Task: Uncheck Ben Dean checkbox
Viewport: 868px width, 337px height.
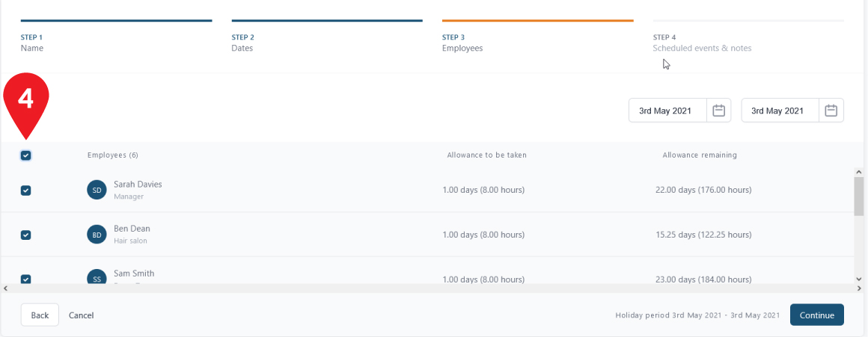Action: tap(25, 235)
